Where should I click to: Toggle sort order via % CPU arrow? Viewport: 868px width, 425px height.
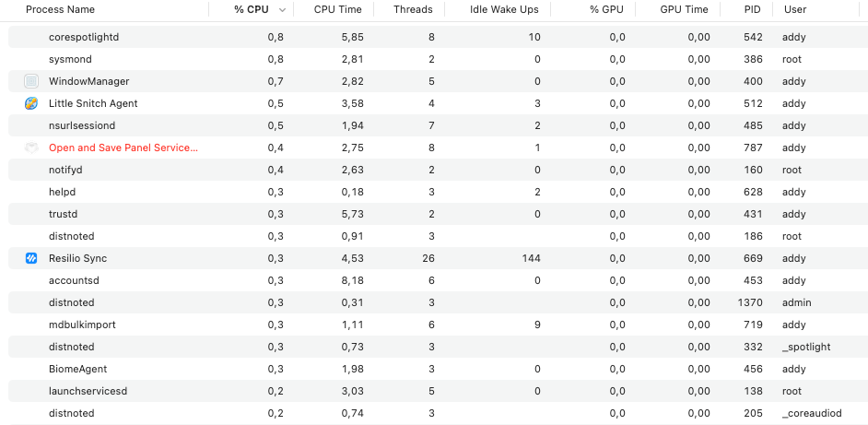[x=283, y=10]
